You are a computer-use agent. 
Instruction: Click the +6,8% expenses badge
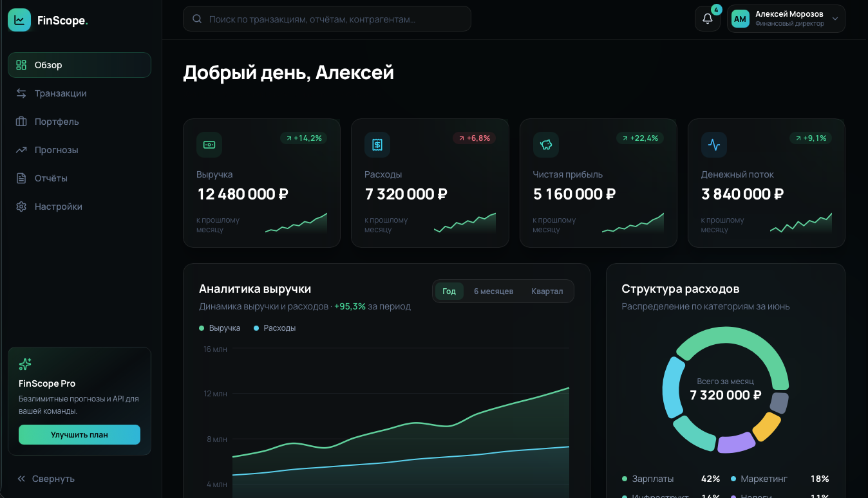pos(474,138)
